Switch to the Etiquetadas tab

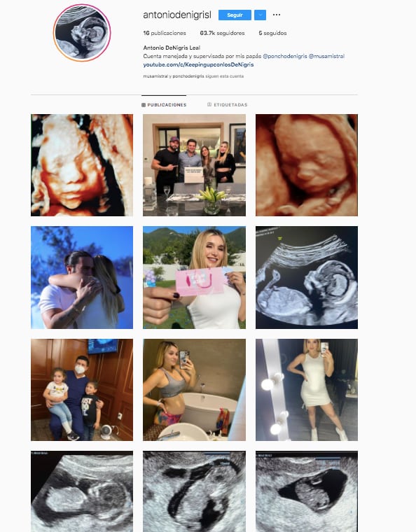tap(228, 104)
